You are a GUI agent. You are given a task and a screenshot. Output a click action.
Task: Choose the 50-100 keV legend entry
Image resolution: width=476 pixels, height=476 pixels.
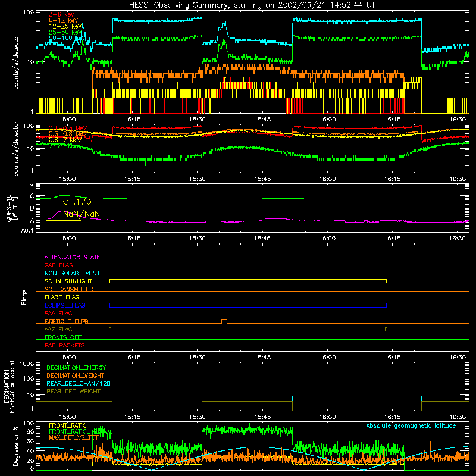point(67,38)
